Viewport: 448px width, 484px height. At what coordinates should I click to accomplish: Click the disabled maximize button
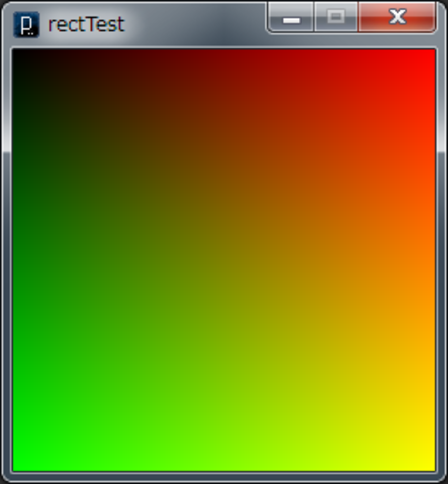click(336, 18)
